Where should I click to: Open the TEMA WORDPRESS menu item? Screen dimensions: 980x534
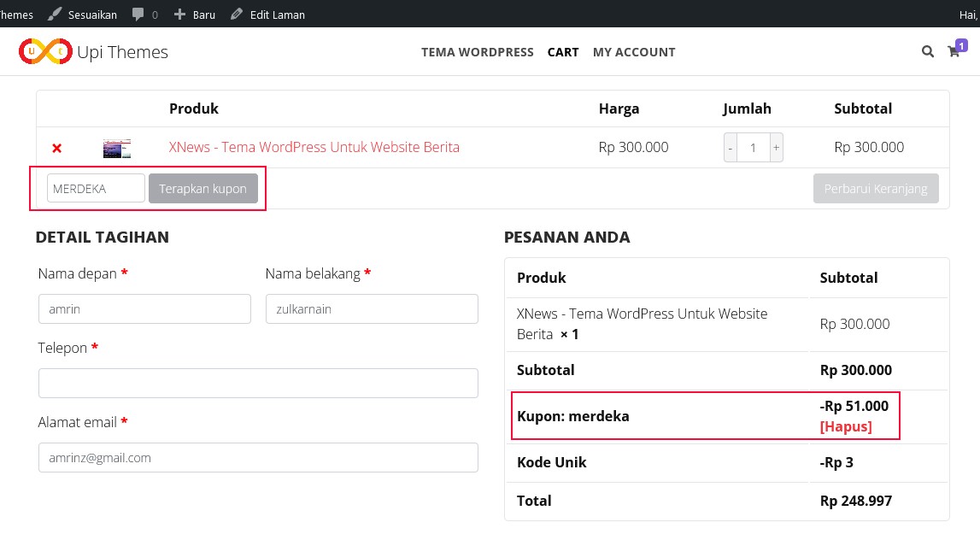tap(477, 52)
